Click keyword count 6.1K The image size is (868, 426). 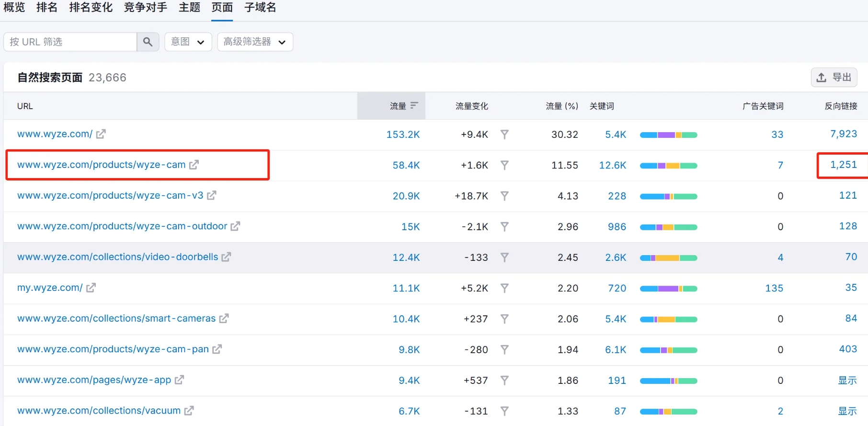tap(616, 350)
